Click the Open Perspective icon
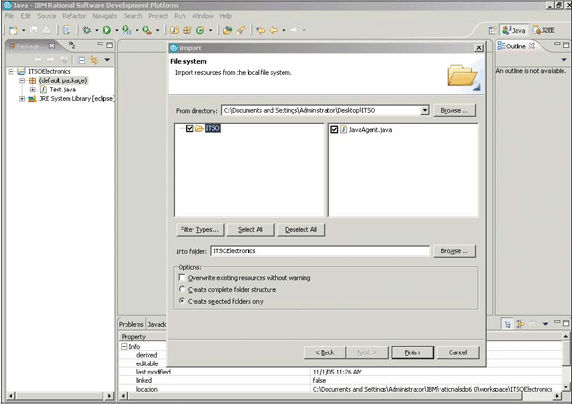 492,30
